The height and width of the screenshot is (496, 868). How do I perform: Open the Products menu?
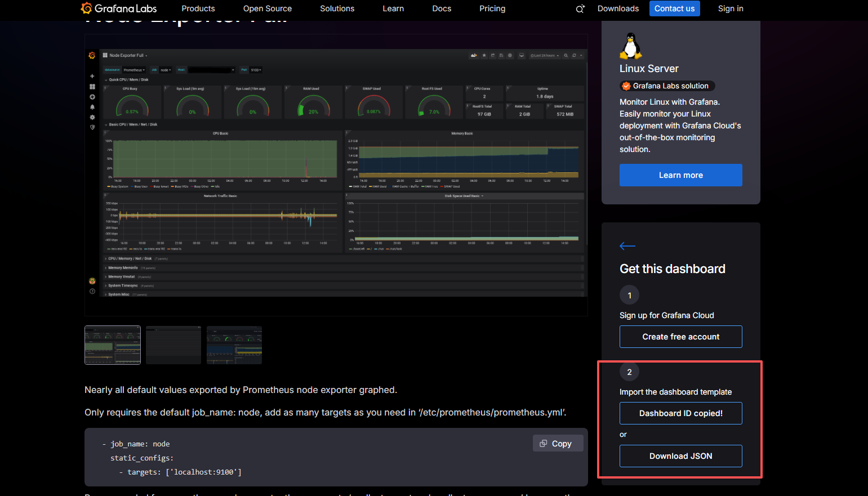point(198,8)
